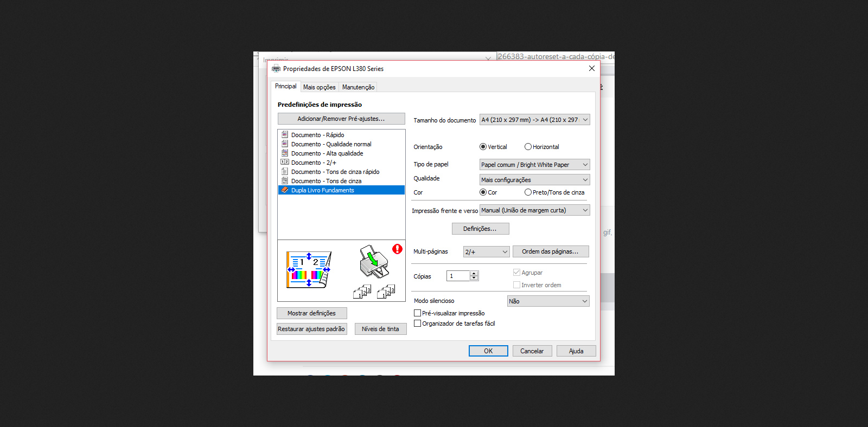Image resolution: width=868 pixels, height=427 pixels.
Task: Choose Cor color printing
Action: pos(483,192)
